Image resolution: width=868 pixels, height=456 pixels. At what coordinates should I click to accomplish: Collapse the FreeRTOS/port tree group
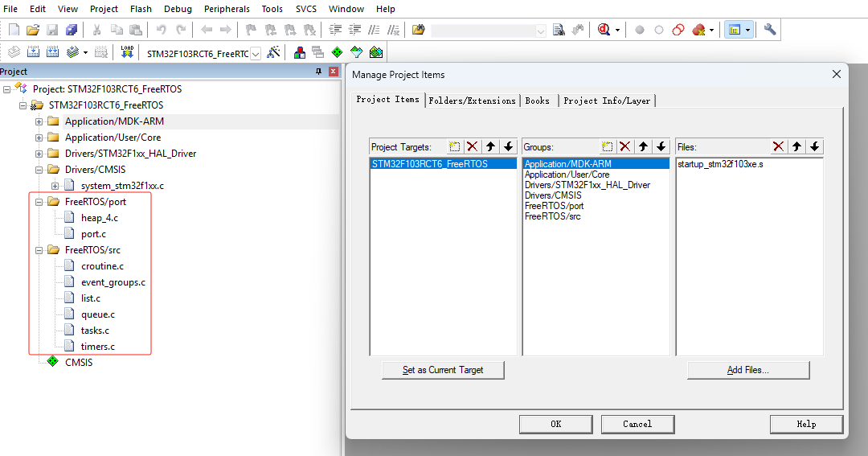39,202
